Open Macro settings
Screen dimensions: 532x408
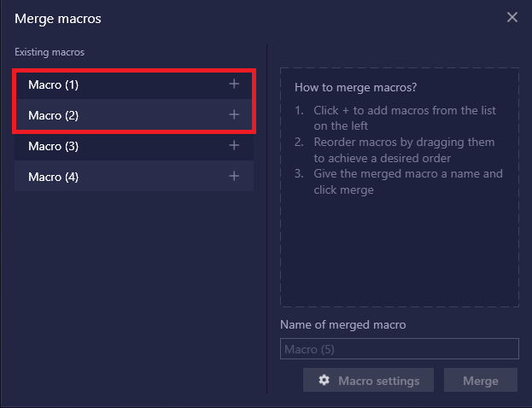click(x=368, y=380)
